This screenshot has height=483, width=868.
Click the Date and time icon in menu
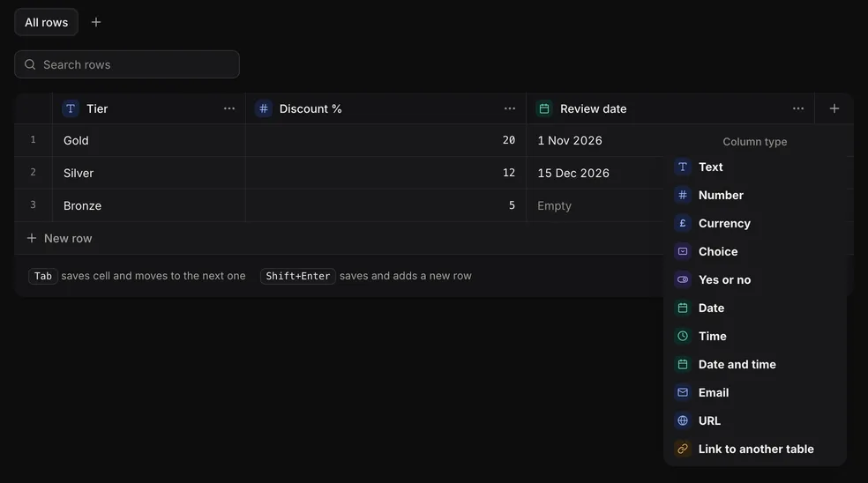(x=683, y=365)
